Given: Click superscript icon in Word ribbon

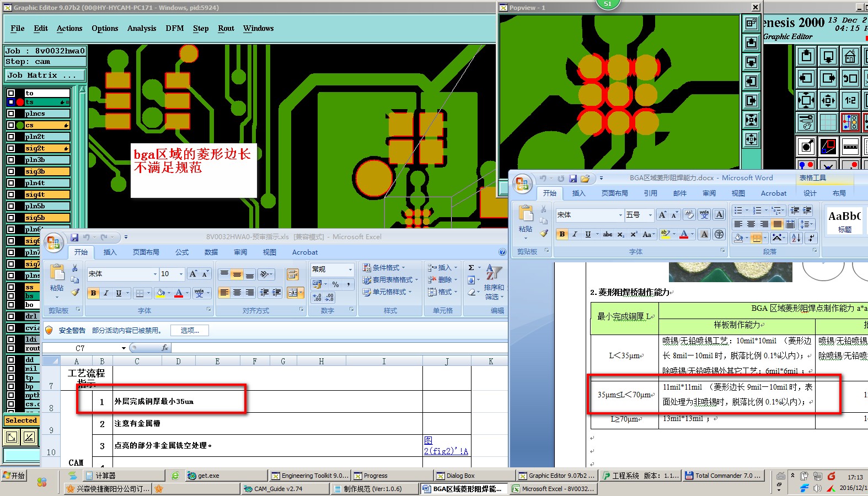Looking at the screenshot, I should 634,234.
